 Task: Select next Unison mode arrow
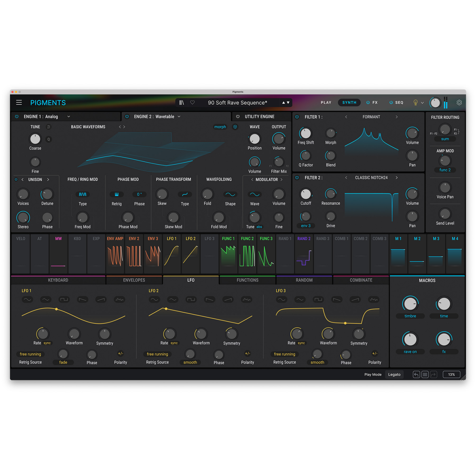point(48,180)
